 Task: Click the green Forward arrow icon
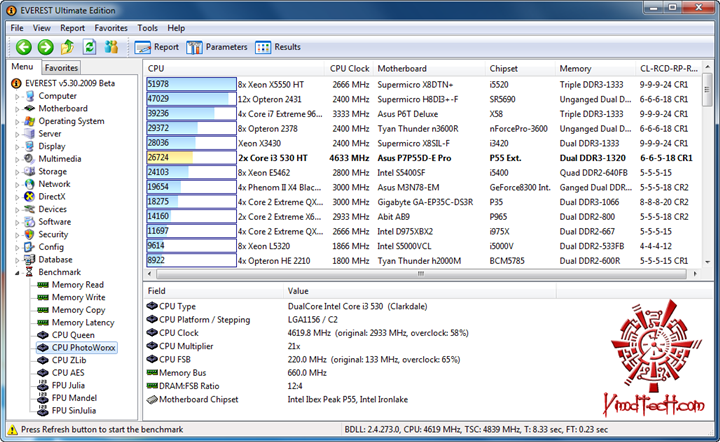45,47
